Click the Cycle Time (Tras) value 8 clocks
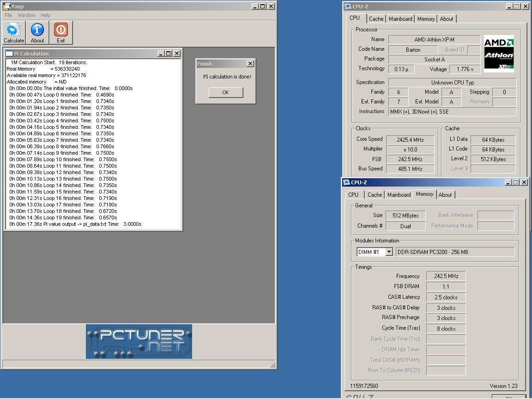This screenshot has width=532, height=399. [x=446, y=329]
